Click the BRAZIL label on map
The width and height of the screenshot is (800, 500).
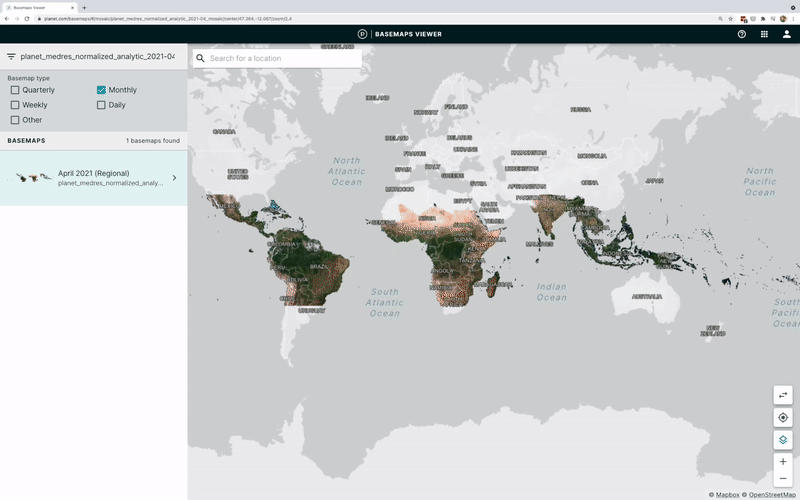319,267
